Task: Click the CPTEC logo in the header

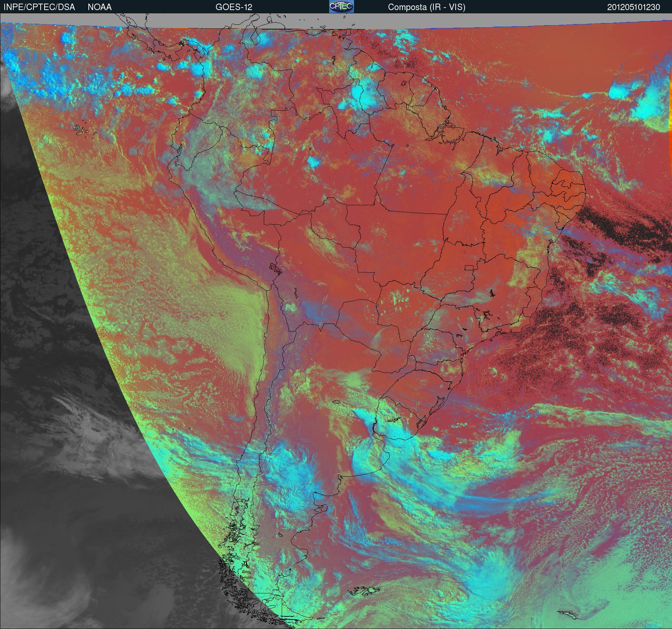Action: click(x=341, y=6)
